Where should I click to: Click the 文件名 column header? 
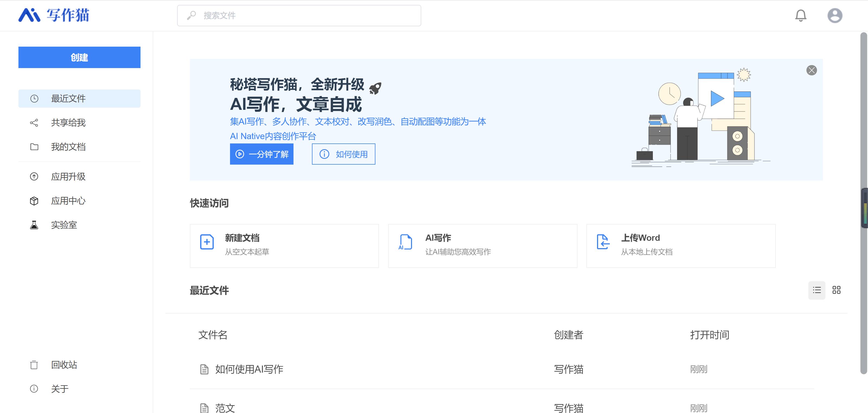(213, 335)
